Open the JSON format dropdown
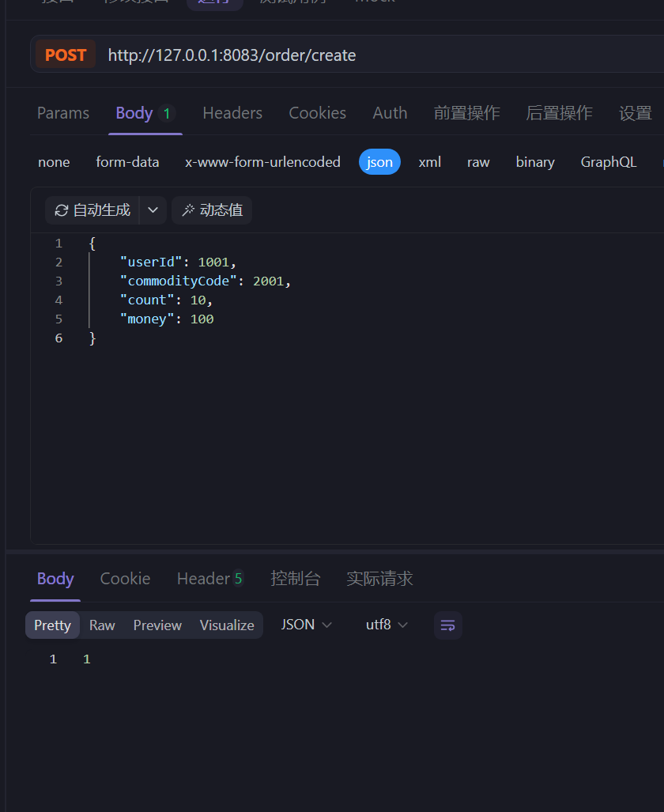The image size is (664, 812). click(306, 625)
